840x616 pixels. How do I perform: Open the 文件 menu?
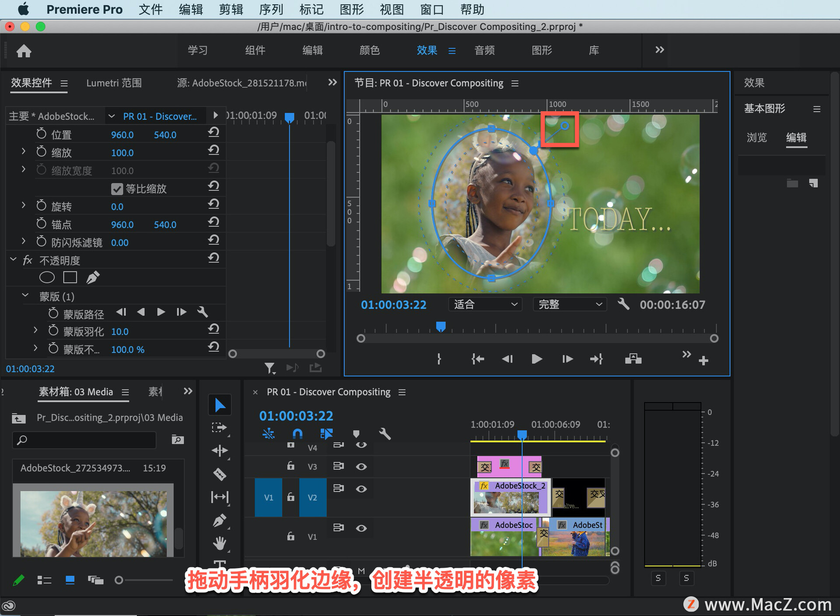point(150,9)
